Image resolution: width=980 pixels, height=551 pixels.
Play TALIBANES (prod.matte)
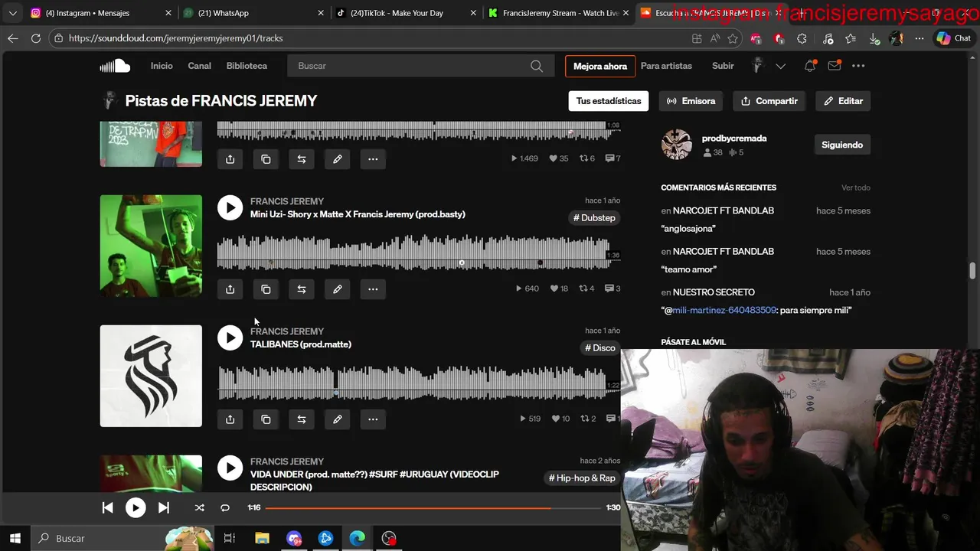(x=230, y=337)
